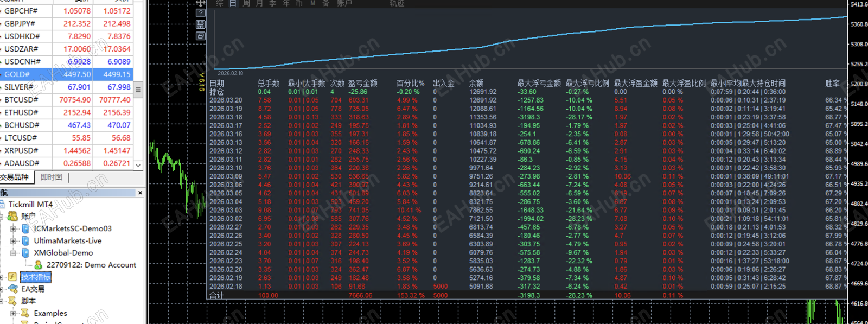Click the move-panel cross arrows icon
Image resolution: width=868 pixels, height=324 pixels.
click(201, 3)
